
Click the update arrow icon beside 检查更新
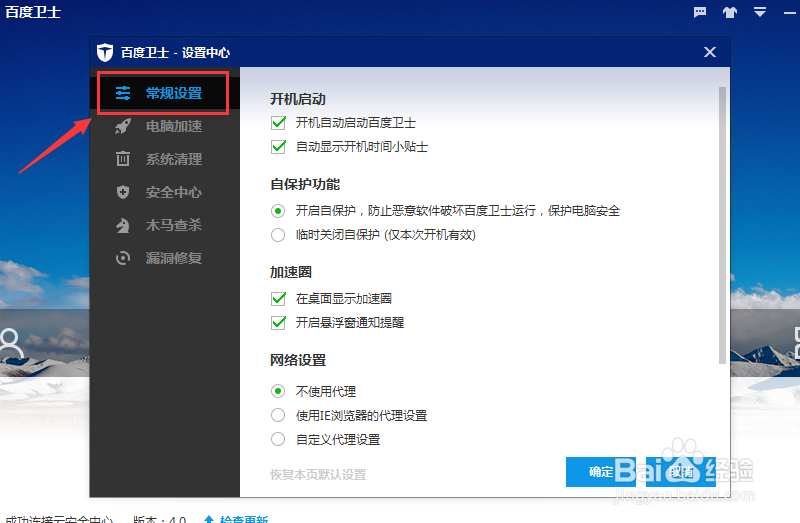209,519
